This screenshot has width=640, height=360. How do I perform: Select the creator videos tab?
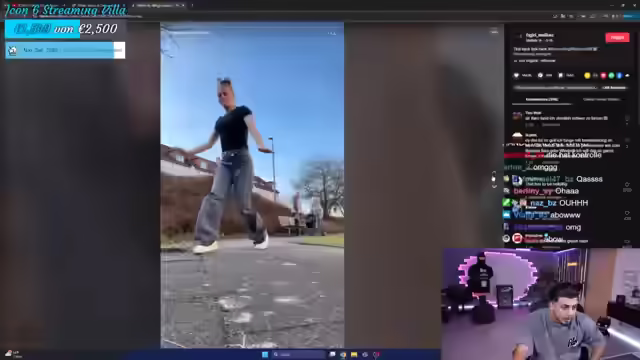point(601,100)
